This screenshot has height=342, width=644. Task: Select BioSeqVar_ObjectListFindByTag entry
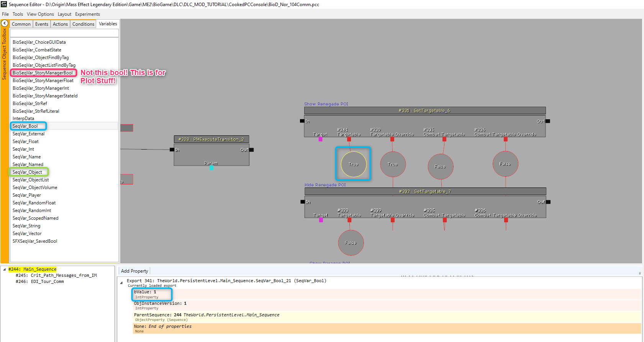click(44, 65)
